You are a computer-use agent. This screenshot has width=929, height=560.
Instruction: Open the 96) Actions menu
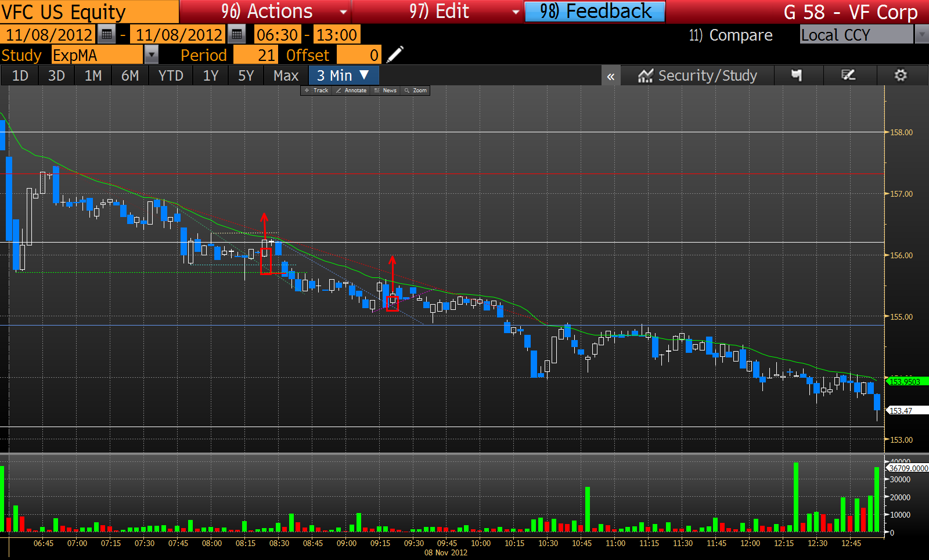265,12
